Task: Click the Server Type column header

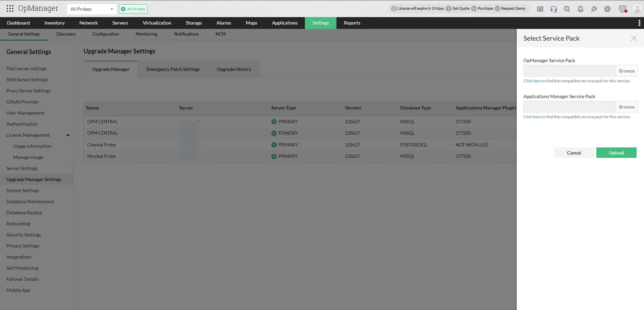Action: pos(284,108)
